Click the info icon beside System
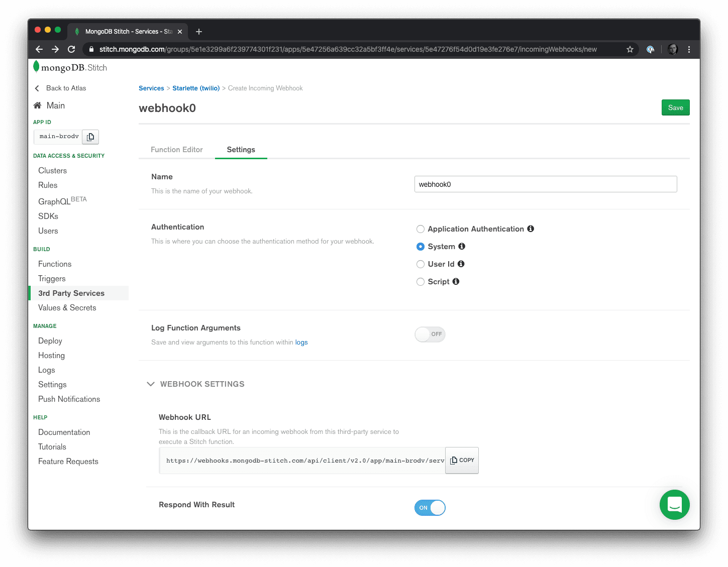Viewport: 728px width, 567px height. [x=462, y=247]
